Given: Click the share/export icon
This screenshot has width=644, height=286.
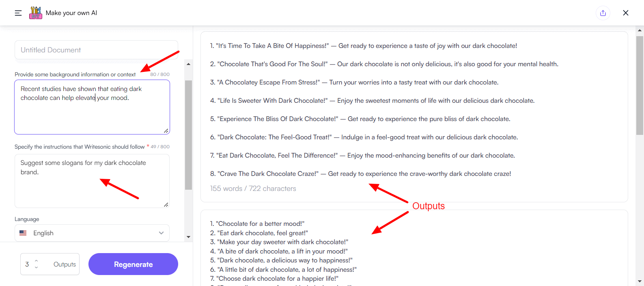Looking at the screenshot, I should coord(603,13).
